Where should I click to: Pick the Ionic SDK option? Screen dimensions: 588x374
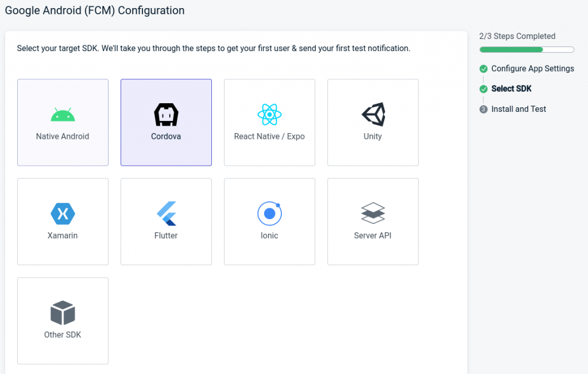tap(269, 221)
